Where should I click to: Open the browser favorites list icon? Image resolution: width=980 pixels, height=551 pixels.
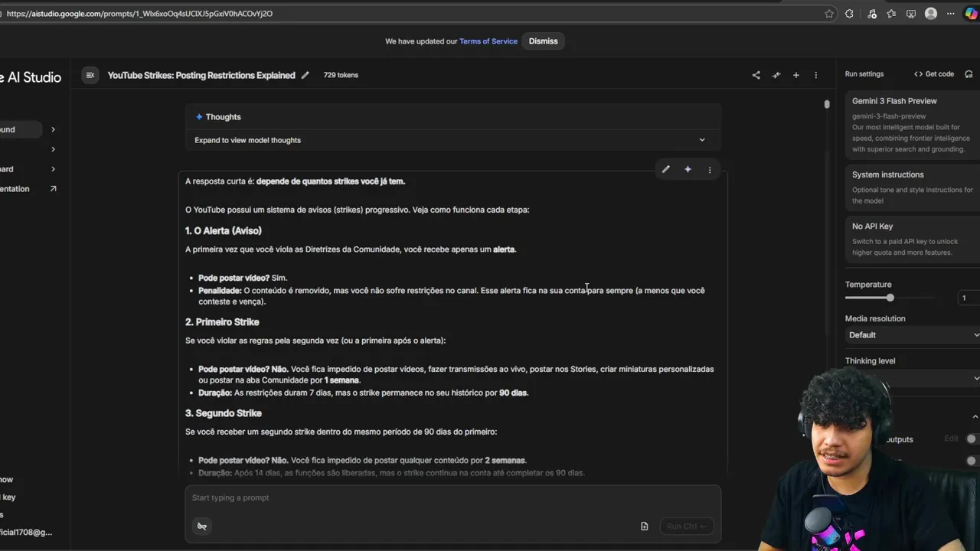[891, 13]
